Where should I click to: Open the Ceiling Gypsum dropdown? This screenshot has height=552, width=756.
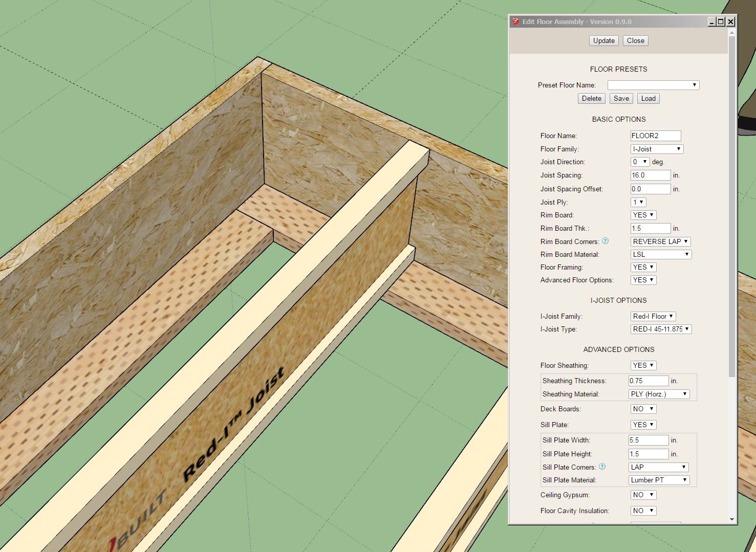pos(643,495)
